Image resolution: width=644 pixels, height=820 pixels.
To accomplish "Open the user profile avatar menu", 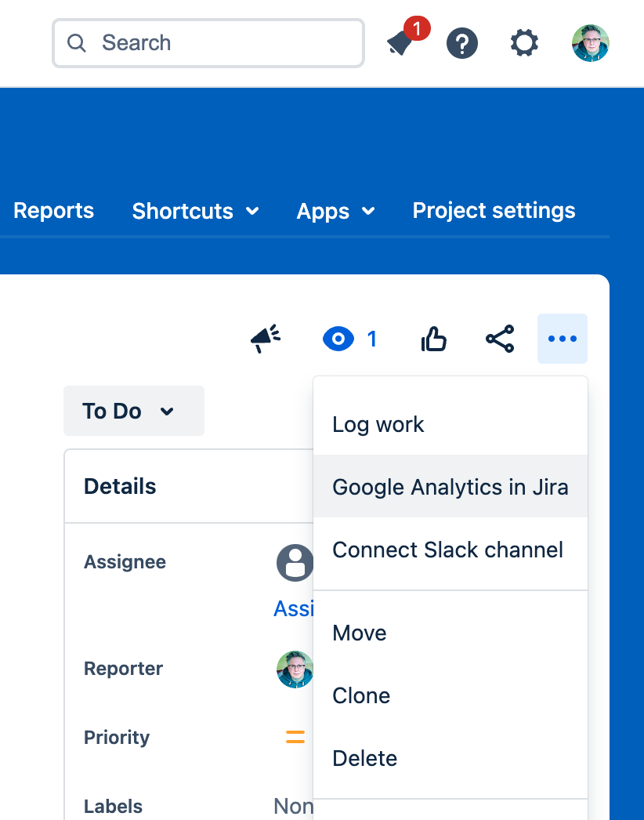I will click(x=590, y=42).
